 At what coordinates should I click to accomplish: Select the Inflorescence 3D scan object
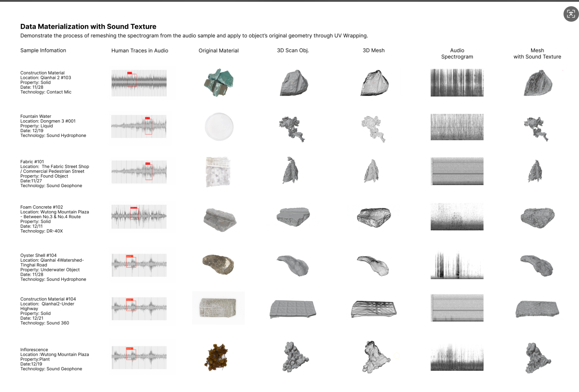[294, 356]
